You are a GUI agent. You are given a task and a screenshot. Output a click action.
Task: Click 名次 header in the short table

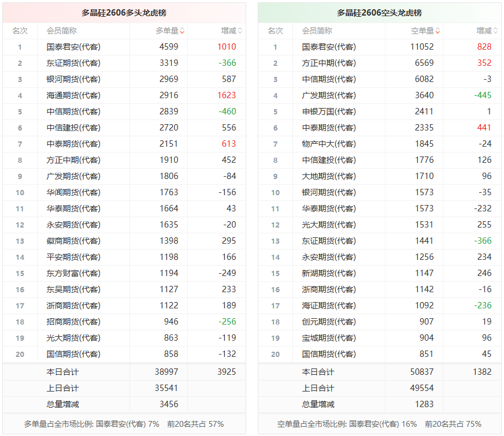pyautogui.click(x=275, y=31)
